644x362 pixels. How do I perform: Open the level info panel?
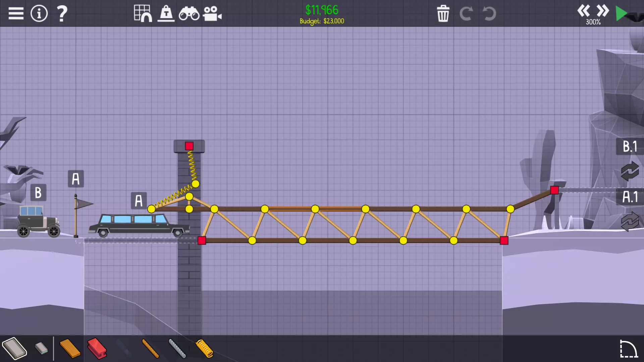pyautogui.click(x=39, y=14)
